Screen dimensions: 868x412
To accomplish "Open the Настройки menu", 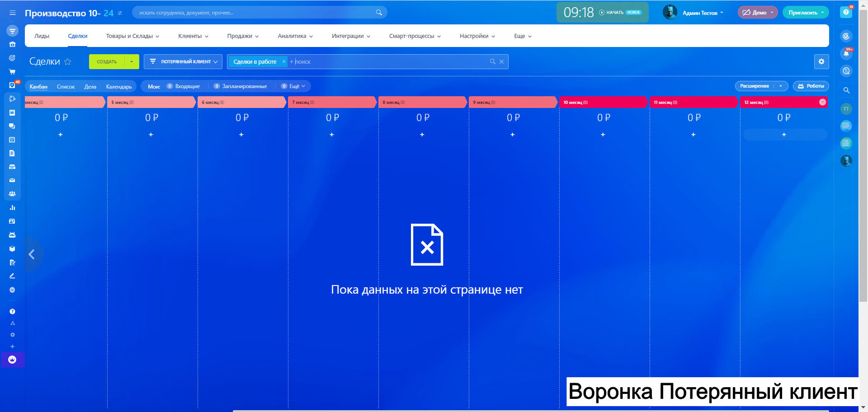I will tap(477, 36).
